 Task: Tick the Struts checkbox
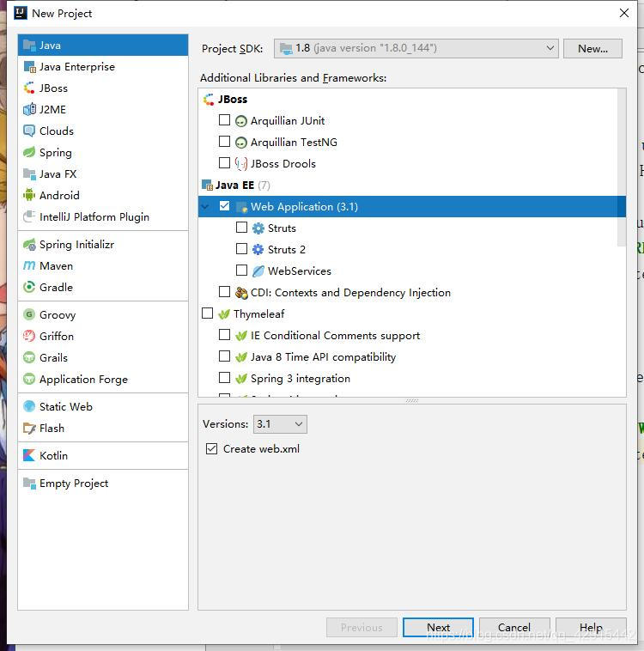[x=241, y=227]
